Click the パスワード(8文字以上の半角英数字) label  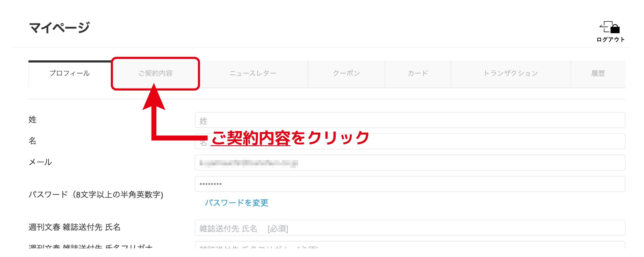(x=96, y=195)
